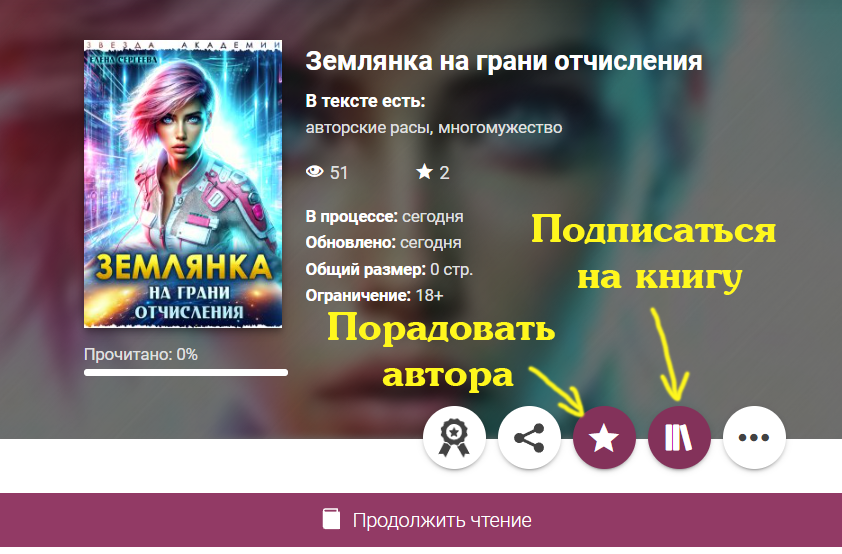
Task: Click the small star rating count icon
Action: 424,172
